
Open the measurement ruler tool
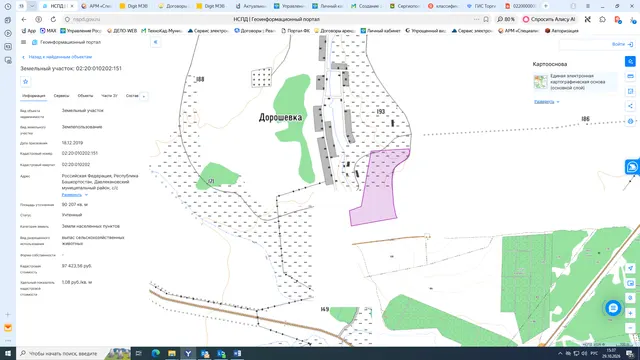coord(631,76)
